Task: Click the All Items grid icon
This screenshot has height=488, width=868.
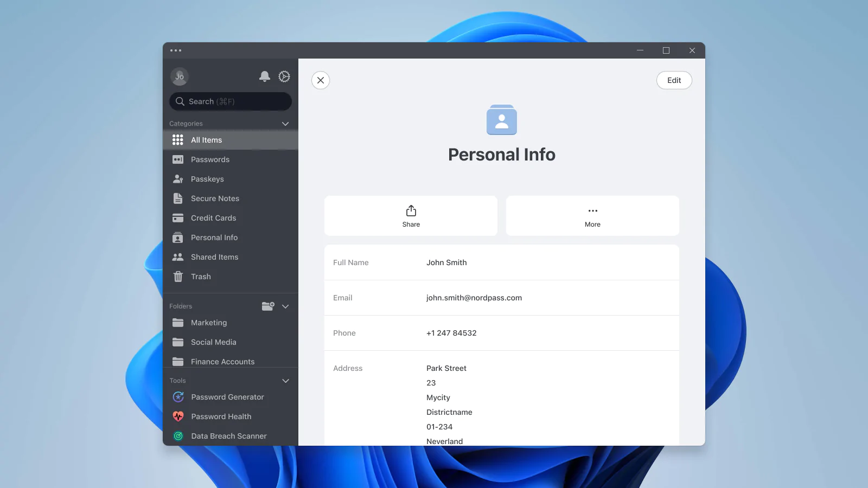Action: (178, 140)
